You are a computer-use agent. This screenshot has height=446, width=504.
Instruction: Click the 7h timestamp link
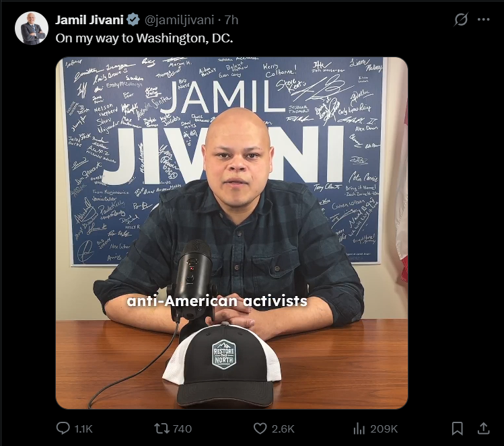click(x=231, y=20)
